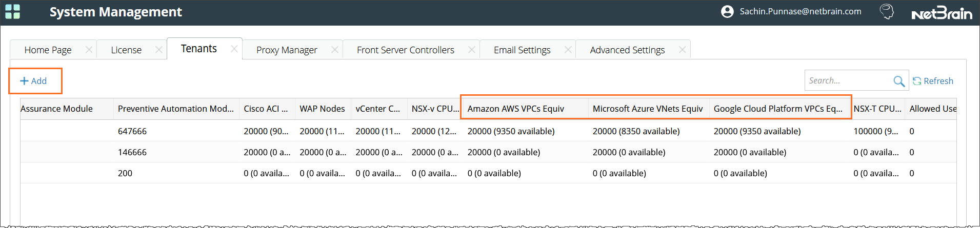Close the Advanced Settings tab
Image resolution: width=980 pixels, height=228 pixels.
click(682, 50)
